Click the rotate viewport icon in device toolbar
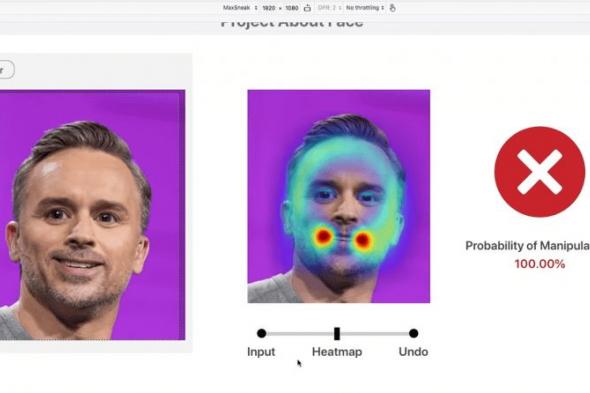The height and width of the screenshot is (393, 590). coord(307,8)
